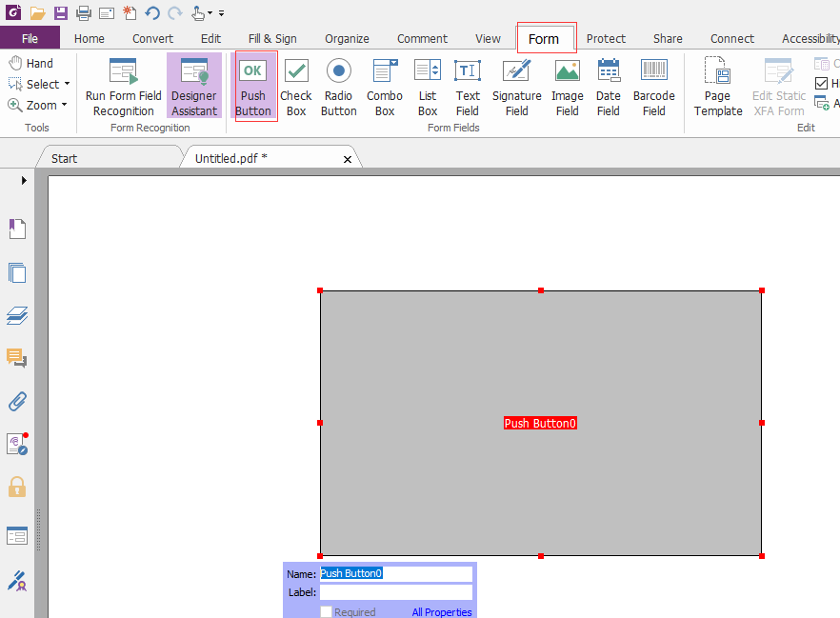Image resolution: width=840 pixels, height=618 pixels.
Task: Select the Radio Button form field tool
Action: click(x=339, y=88)
